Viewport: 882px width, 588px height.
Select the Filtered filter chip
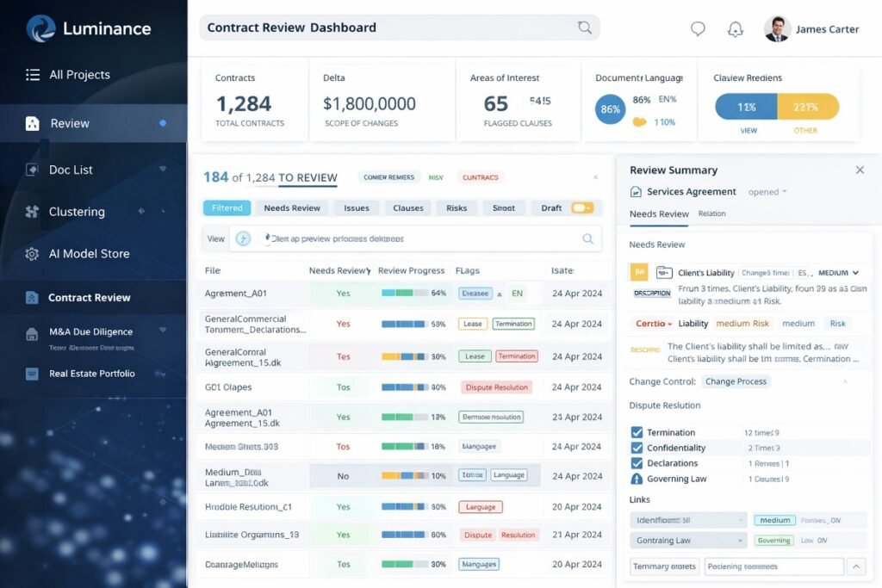click(227, 207)
